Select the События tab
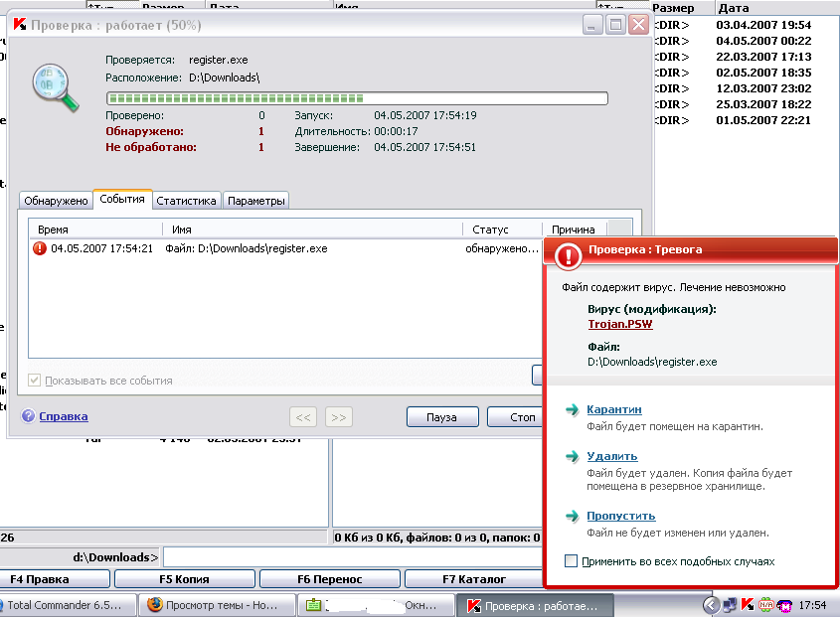 122,200
